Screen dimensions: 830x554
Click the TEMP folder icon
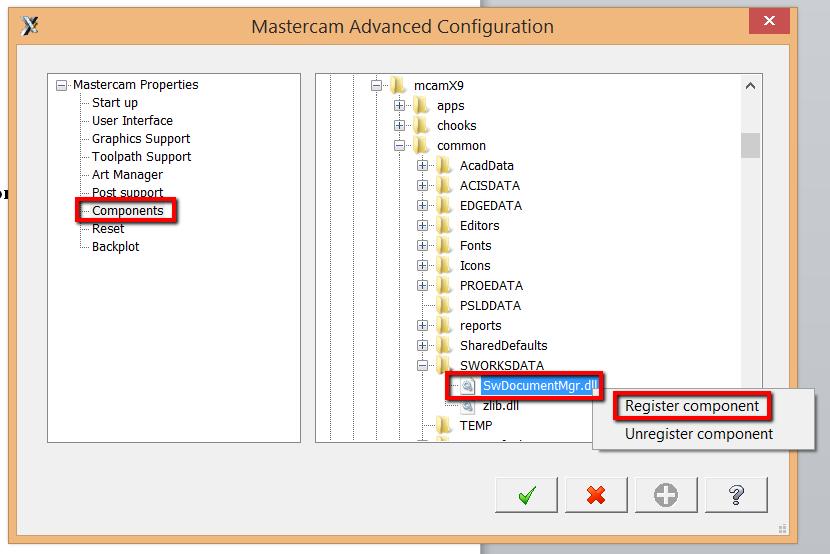click(444, 425)
